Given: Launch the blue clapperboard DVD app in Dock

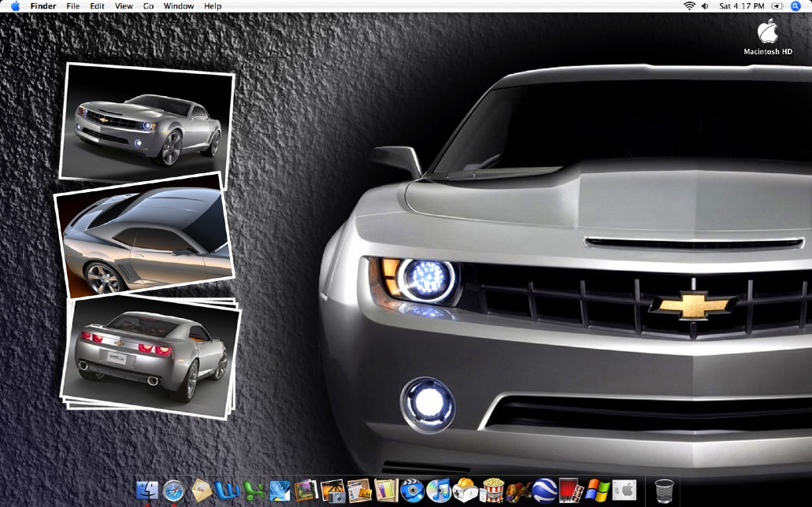Looking at the screenshot, I should 412,490.
